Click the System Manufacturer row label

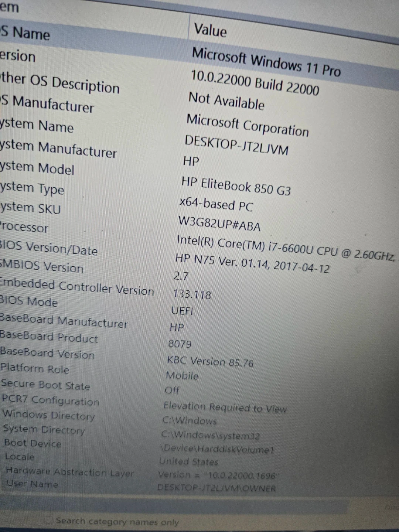pyautogui.click(x=59, y=149)
